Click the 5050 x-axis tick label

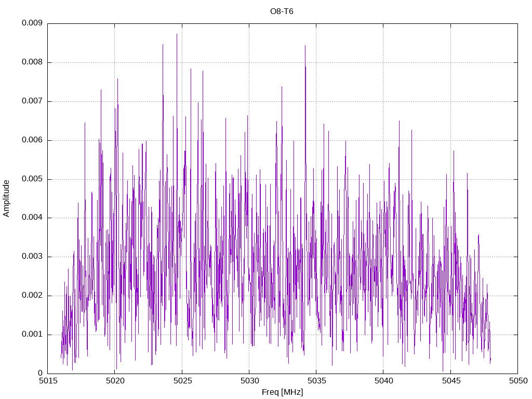(x=518, y=381)
